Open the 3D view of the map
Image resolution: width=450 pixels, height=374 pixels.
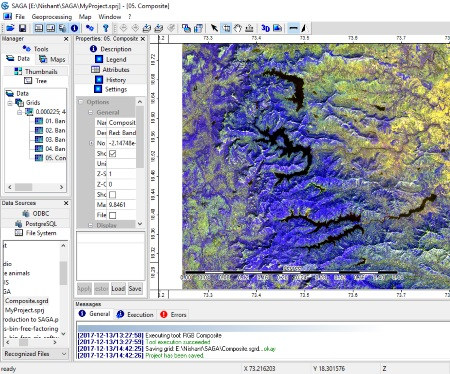(265, 28)
